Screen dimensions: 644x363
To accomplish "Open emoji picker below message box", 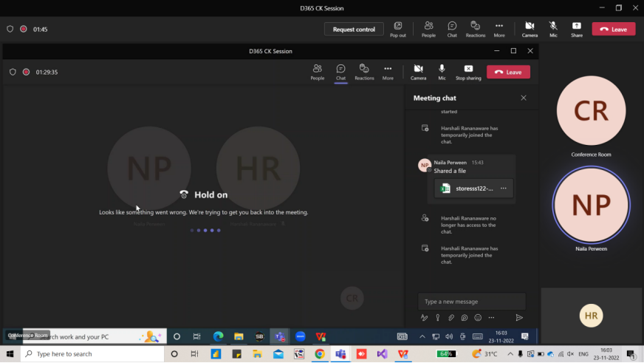I will pos(478,317).
